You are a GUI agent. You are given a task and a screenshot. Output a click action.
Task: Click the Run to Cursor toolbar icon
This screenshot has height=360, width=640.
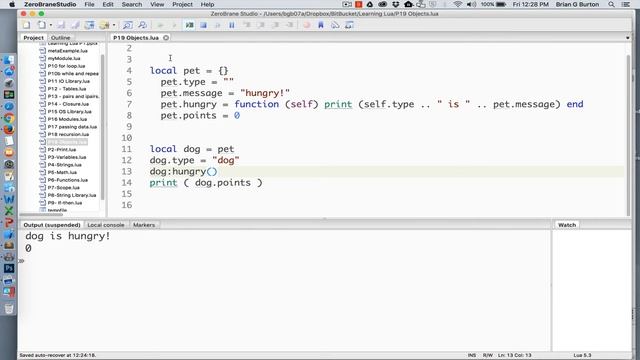click(x=290, y=25)
